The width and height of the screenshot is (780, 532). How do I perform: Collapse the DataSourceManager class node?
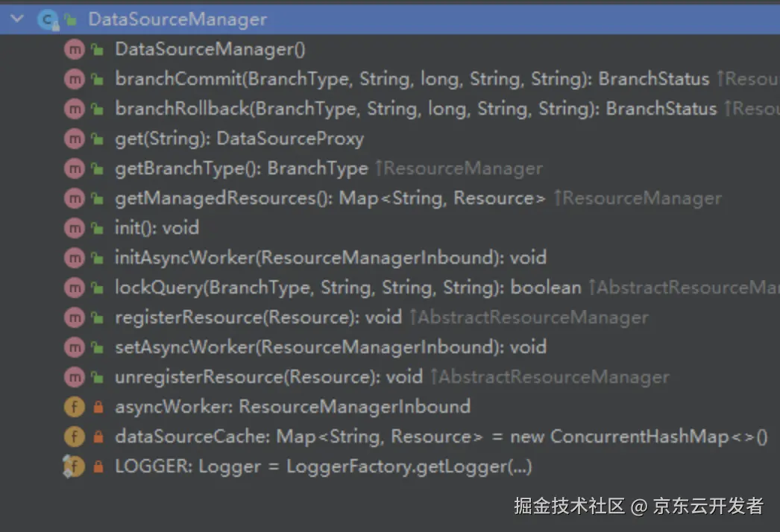17,19
